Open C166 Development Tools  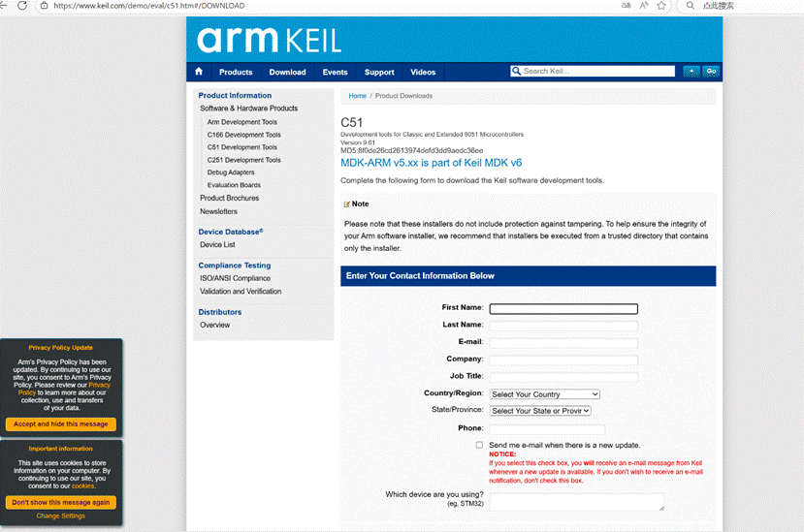pyautogui.click(x=244, y=135)
